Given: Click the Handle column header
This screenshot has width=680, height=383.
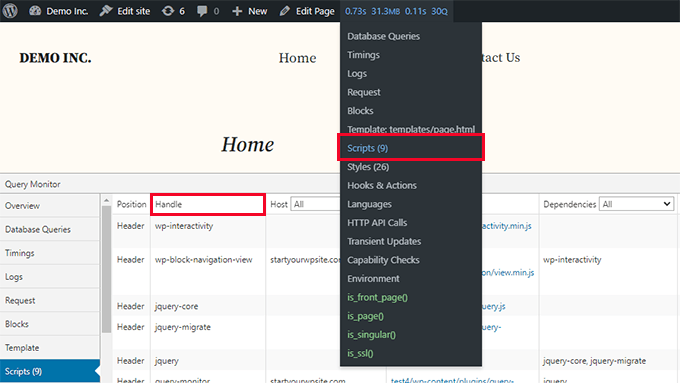Looking at the screenshot, I should [208, 204].
